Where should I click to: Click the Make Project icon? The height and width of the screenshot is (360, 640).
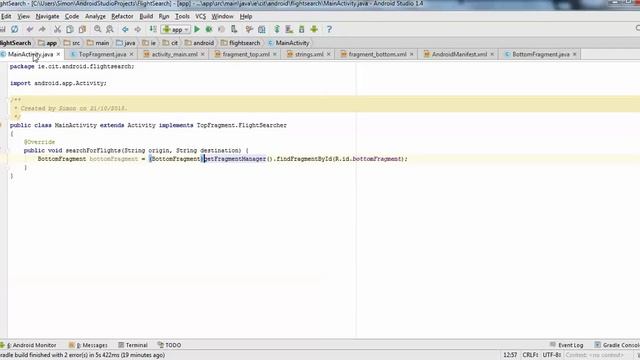153,29
